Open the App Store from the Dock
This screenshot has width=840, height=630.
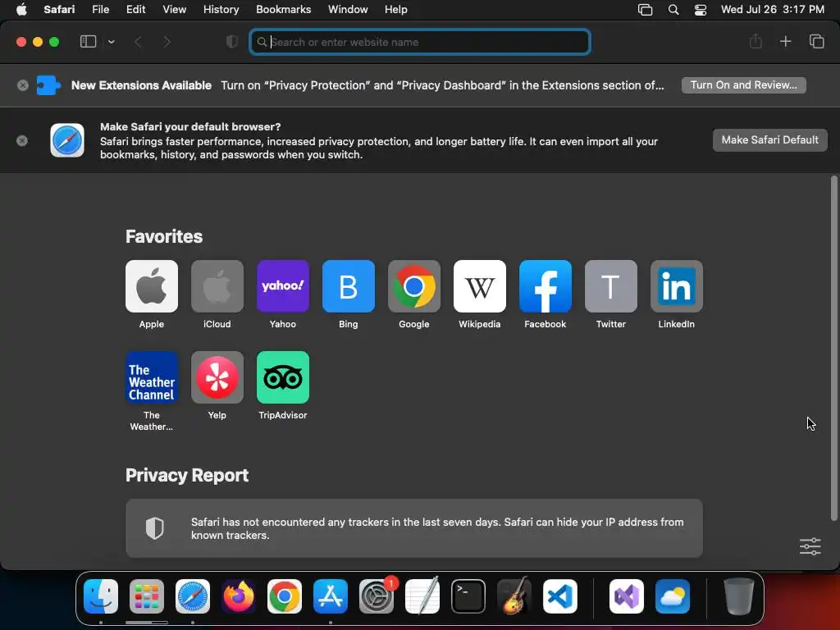click(331, 596)
